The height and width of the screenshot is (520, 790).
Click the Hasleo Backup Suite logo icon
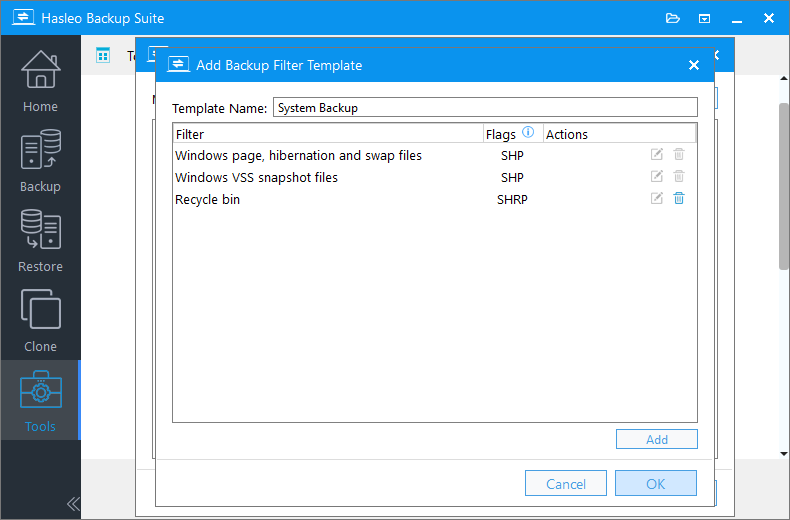[x=23, y=18]
